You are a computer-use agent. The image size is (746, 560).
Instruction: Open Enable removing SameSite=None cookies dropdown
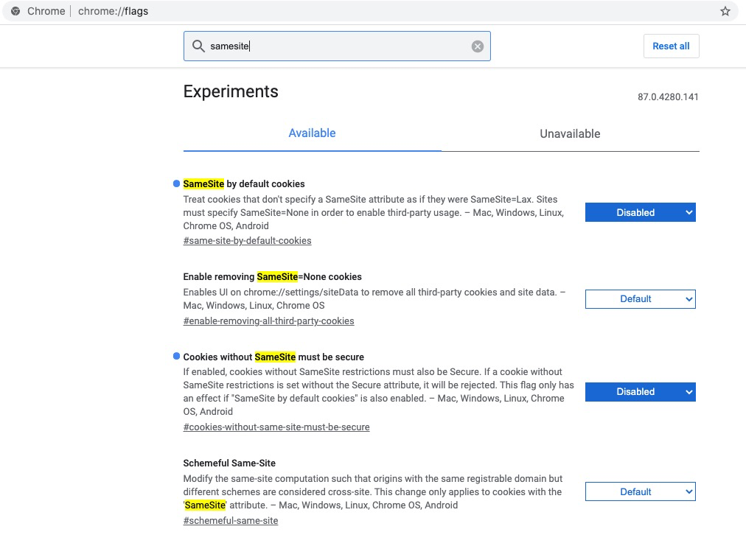[x=640, y=299]
